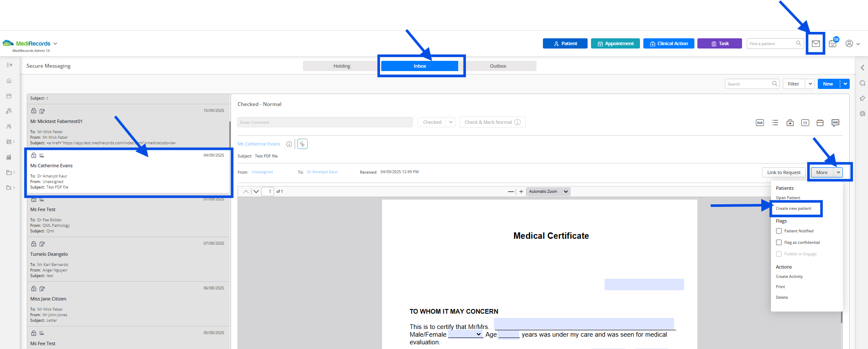
Task: Go to previous PDF page arrow
Action: 246,192
